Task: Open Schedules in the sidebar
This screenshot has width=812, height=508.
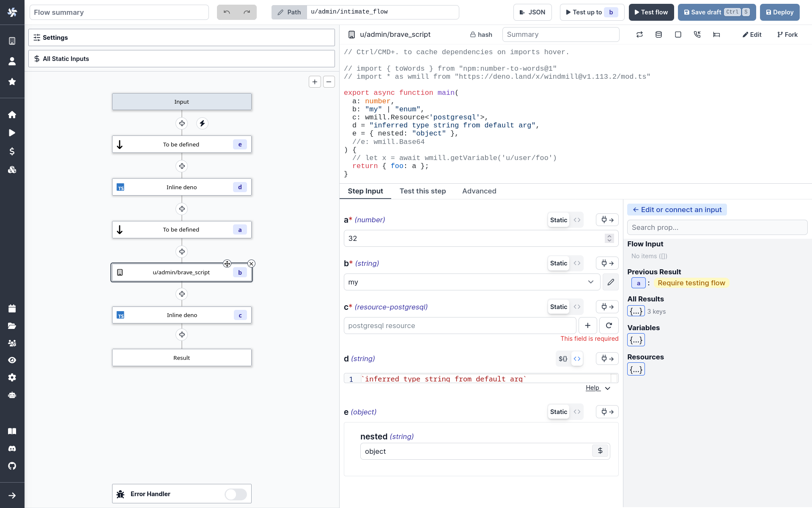Action: (12, 309)
